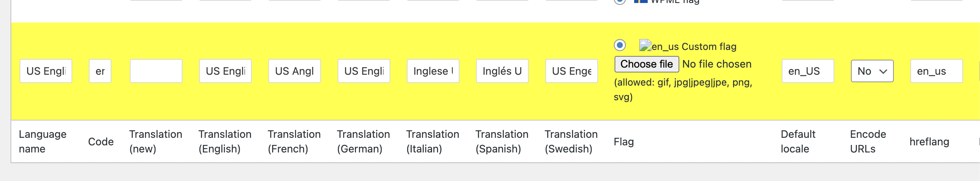Screen dimensions: 980x181
Task: Edit the Italian translation Inglese field
Action: [x=433, y=71]
